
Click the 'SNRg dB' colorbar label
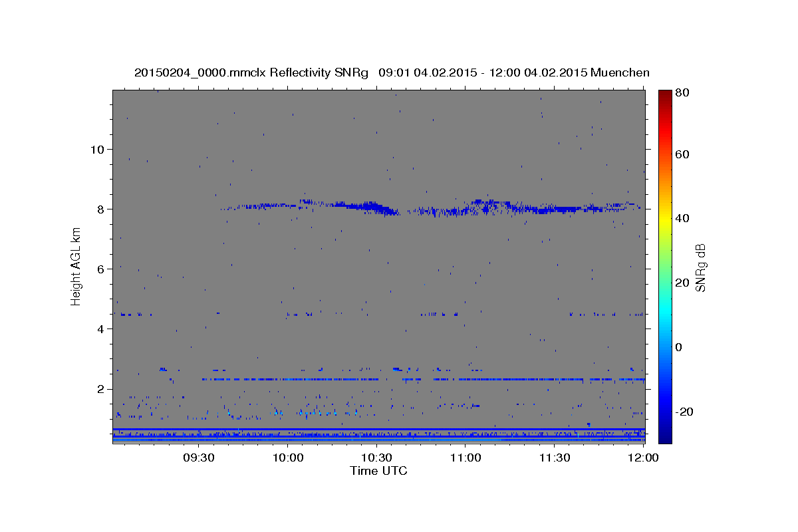click(x=701, y=267)
